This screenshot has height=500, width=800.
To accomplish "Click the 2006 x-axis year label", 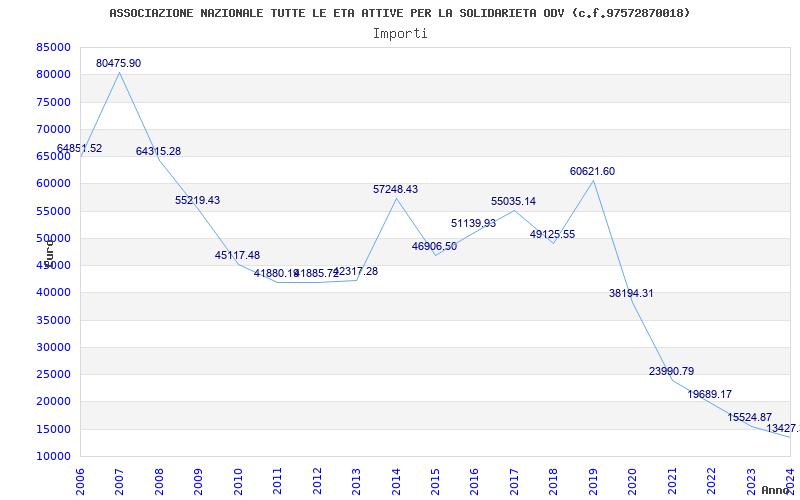I will pyautogui.click(x=80, y=482).
